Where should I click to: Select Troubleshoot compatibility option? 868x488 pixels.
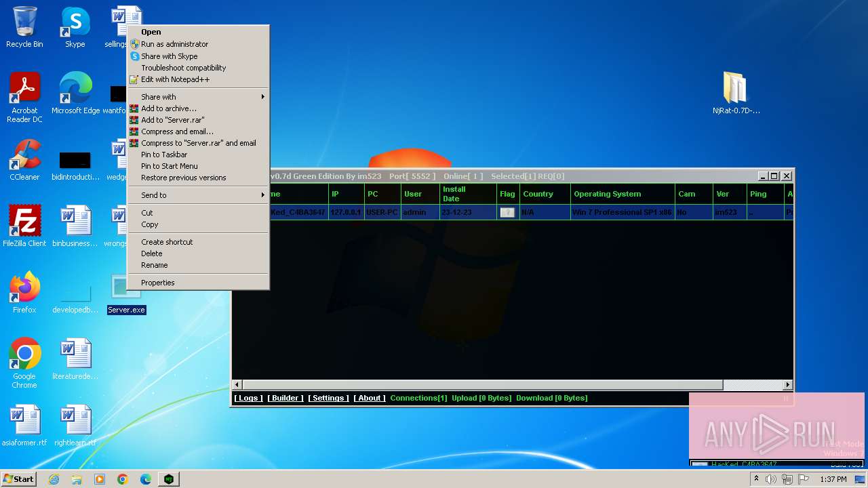point(199,68)
